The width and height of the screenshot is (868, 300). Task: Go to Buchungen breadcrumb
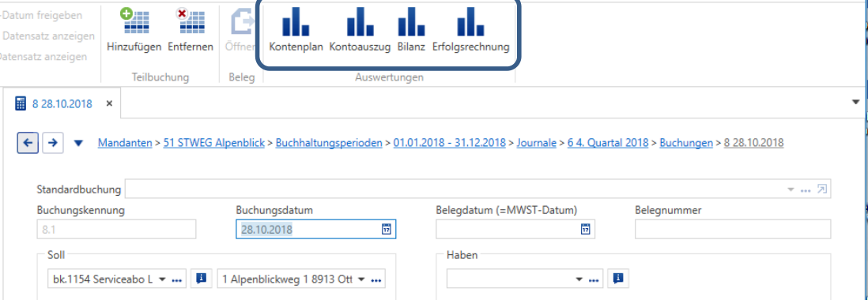click(686, 143)
